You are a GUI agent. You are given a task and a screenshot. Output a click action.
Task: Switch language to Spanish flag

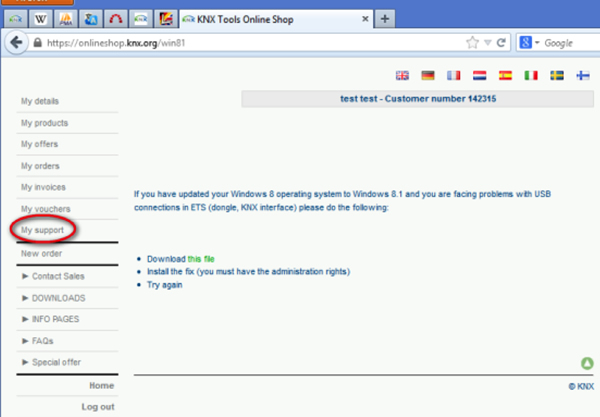tap(505, 75)
